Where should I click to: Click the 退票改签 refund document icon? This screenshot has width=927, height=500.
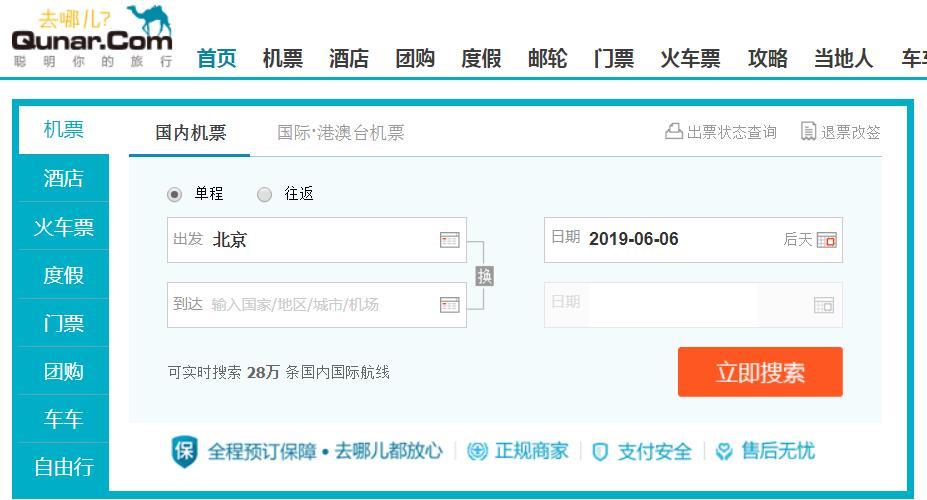808,131
